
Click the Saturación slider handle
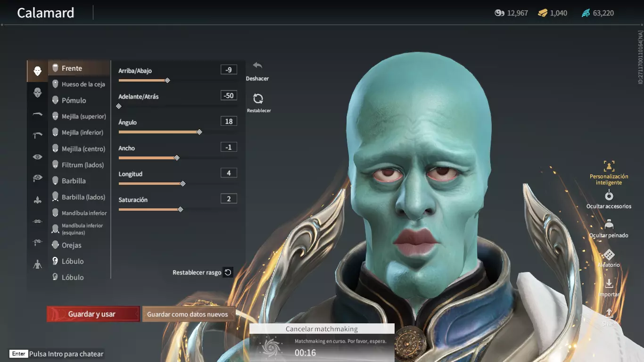(181, 210)
